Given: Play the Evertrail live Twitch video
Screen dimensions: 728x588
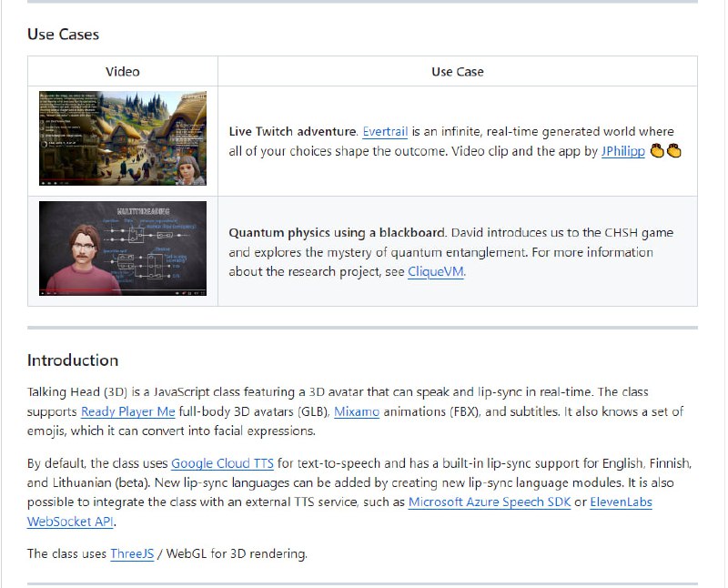Looking at the screenshot, I should click(x=43, y=184).
